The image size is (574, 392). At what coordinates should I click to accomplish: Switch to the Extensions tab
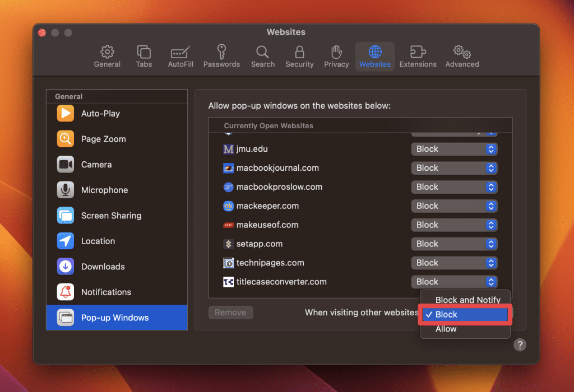[418, 55]
